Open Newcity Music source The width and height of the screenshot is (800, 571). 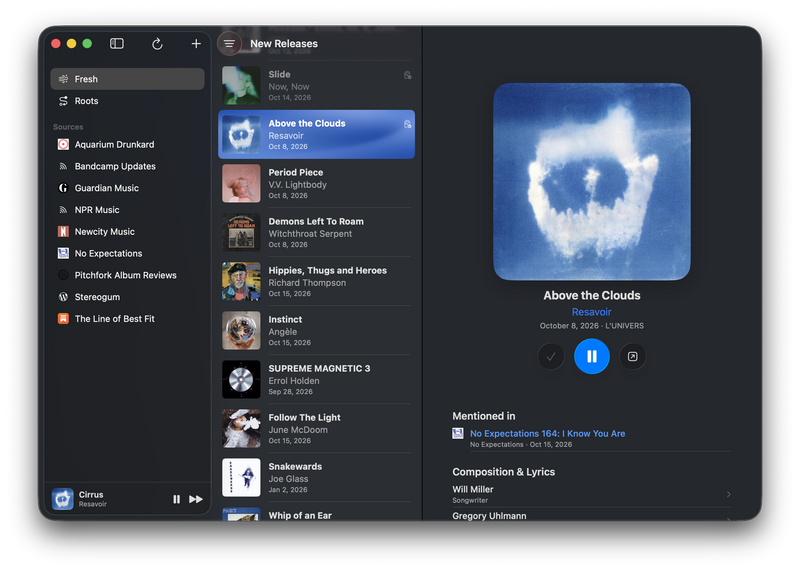pos(128,232)
